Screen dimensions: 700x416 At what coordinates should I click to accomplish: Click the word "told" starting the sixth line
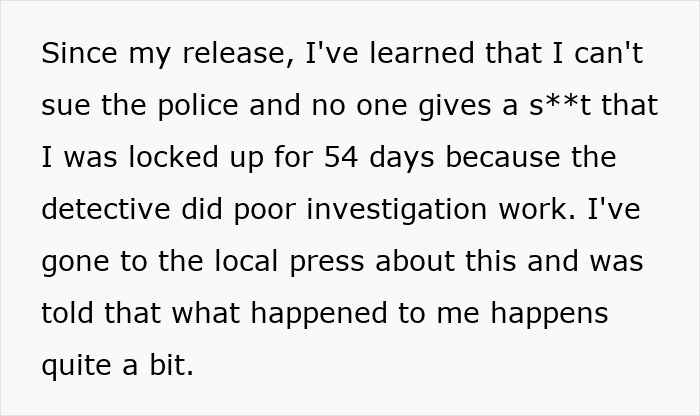tap(65, 314)
